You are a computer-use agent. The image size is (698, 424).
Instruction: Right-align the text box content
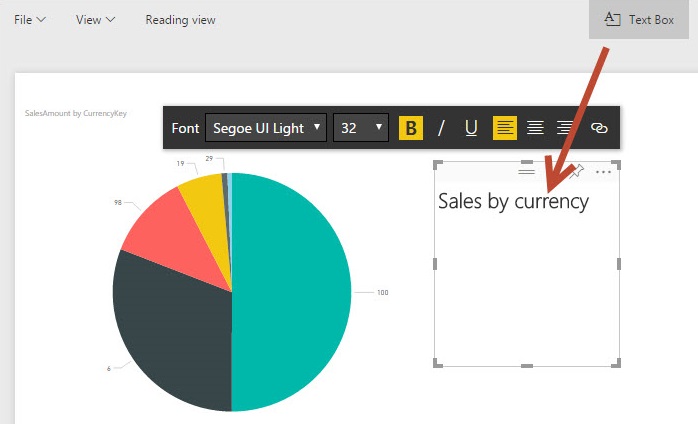tap(565, 128)
